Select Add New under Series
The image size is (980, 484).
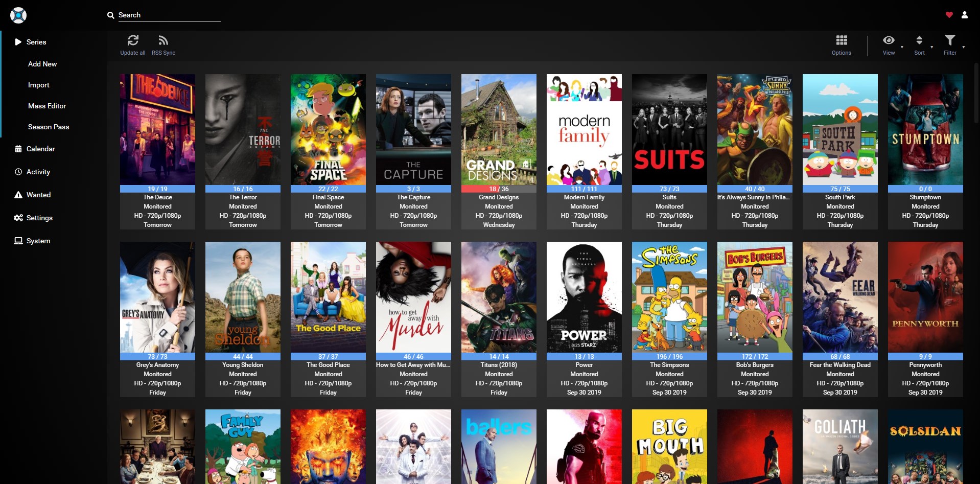(42, 64)
